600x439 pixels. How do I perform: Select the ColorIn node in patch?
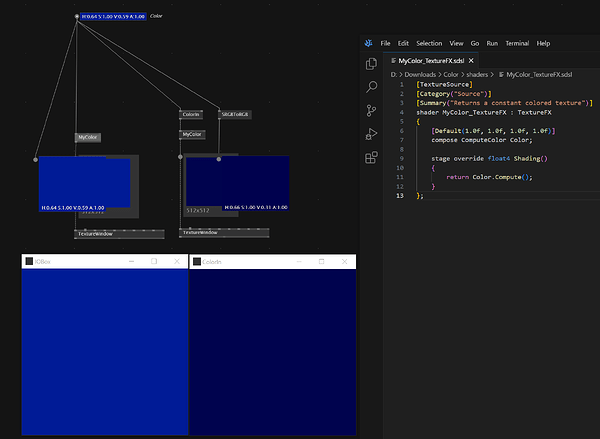tap(191, 114)
